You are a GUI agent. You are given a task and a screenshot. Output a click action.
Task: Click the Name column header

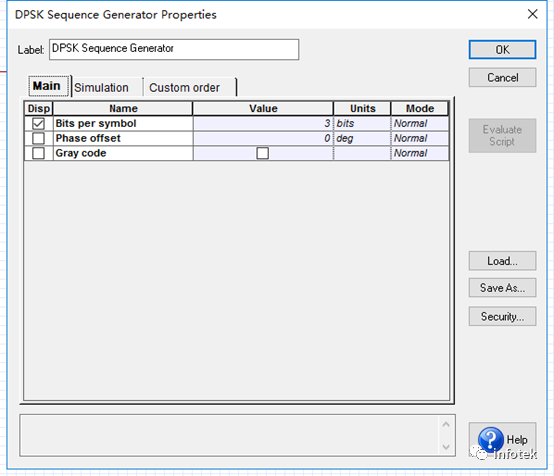123,108
